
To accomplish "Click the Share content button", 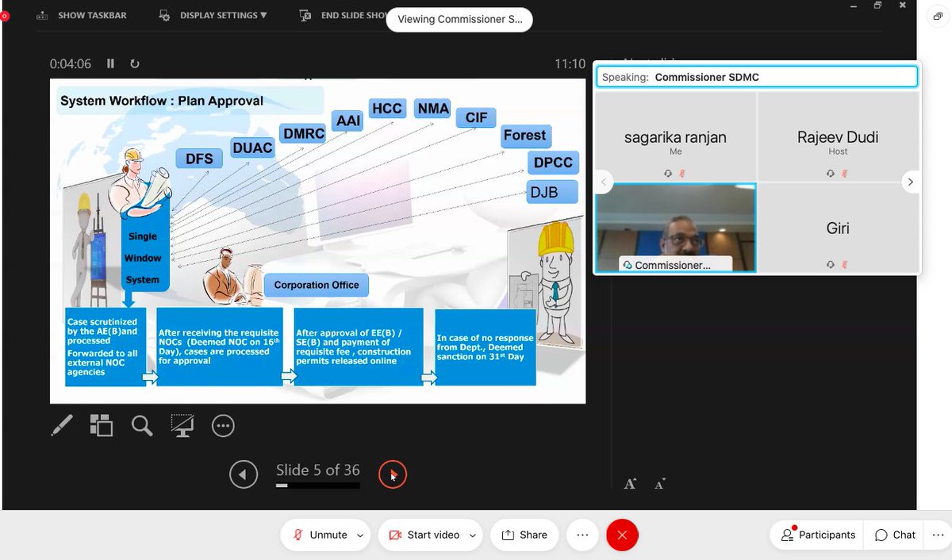I will coord(524,535).
